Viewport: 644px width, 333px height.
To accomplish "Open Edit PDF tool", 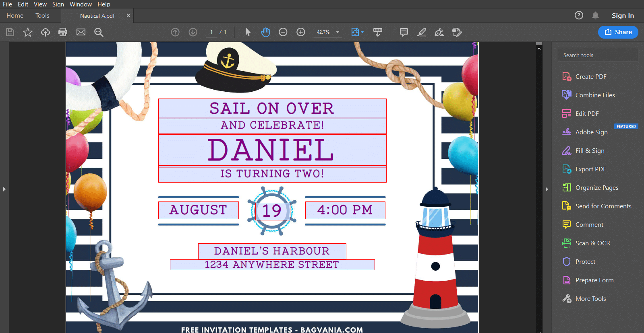I will tap(587, 113).
